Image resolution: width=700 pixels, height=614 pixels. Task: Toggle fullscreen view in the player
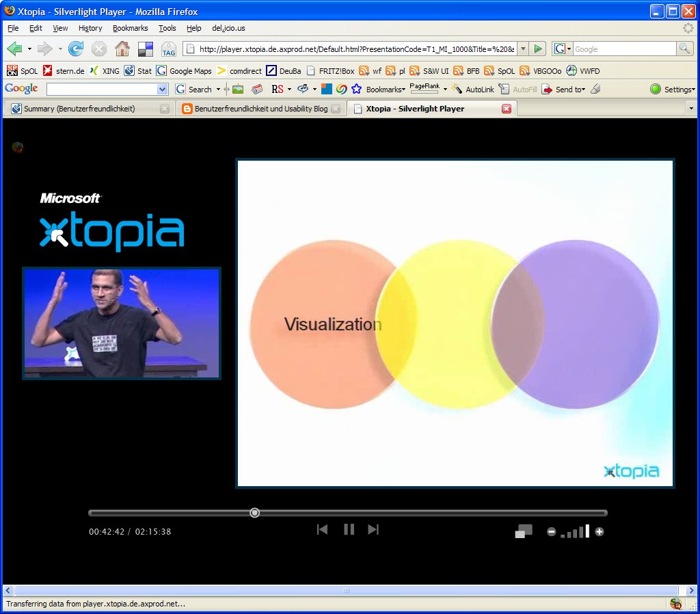click(524, 531)
